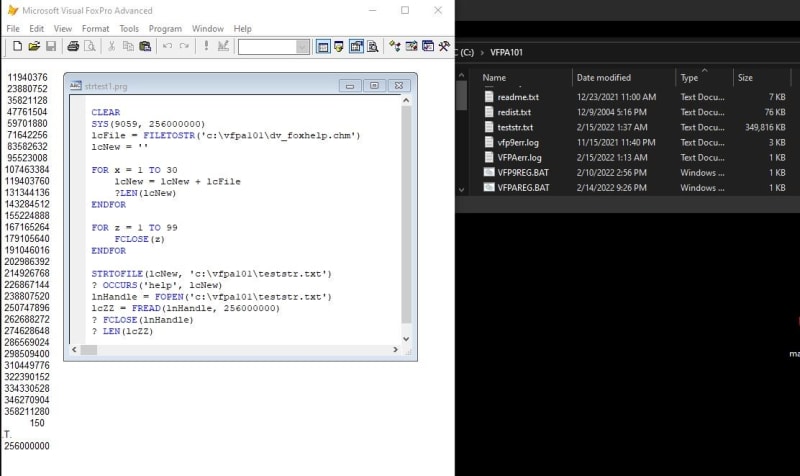Maximize the strtest1.prg editor window
Viewport: 800px width, 476px height.
click(374, 86)
